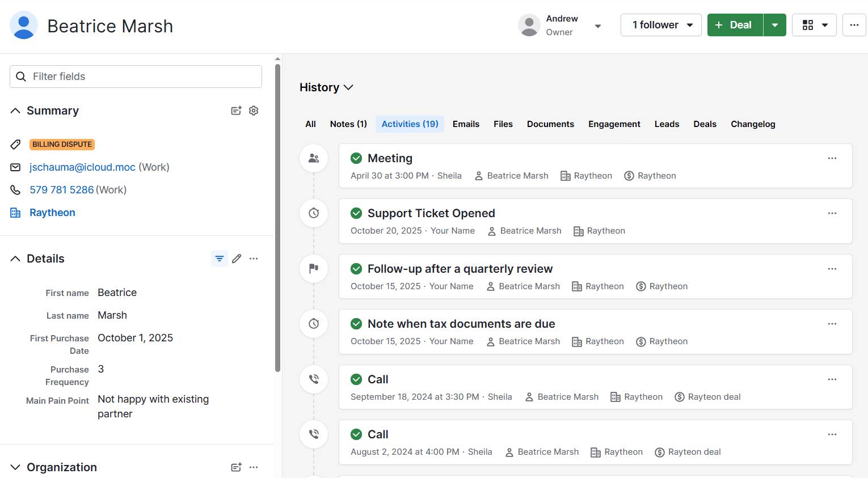The height and width of the screenshot is (478, 868).
Task: Toggle Note when tax documents checkmark
Action: [x=356, y=324]
